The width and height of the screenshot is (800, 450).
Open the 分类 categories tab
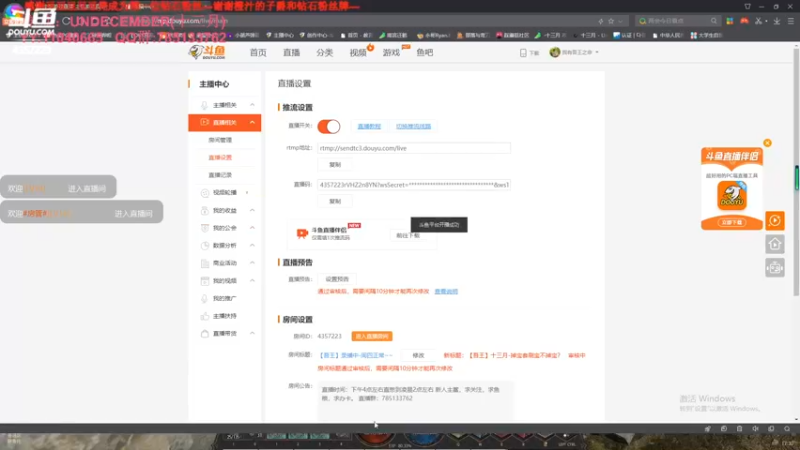[324, 53]
